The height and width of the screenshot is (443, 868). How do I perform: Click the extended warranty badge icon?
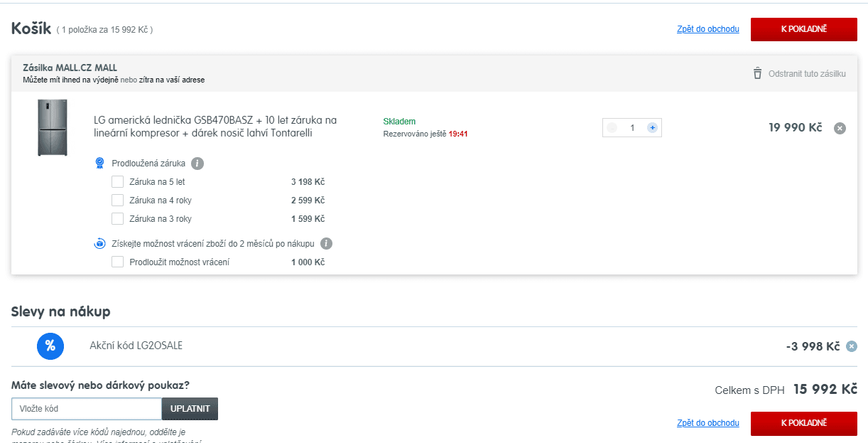(100, 164)
